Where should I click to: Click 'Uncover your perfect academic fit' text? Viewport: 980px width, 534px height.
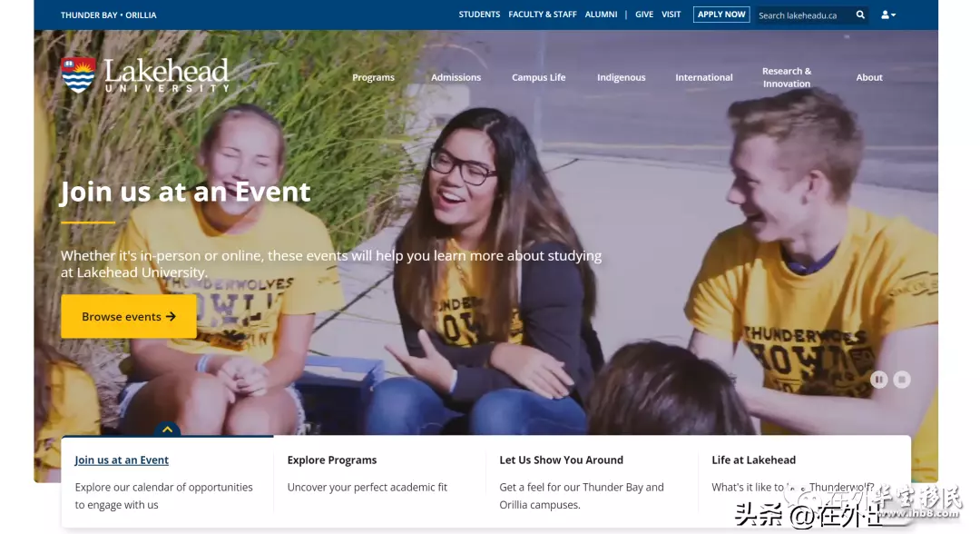[367, 487]
